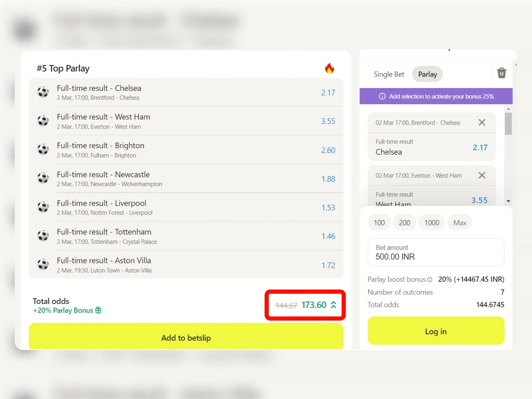Image resolution: width=532 pixels, height=399 pixels.
Task: Click Add to betslip
Action: coord(186,337)
